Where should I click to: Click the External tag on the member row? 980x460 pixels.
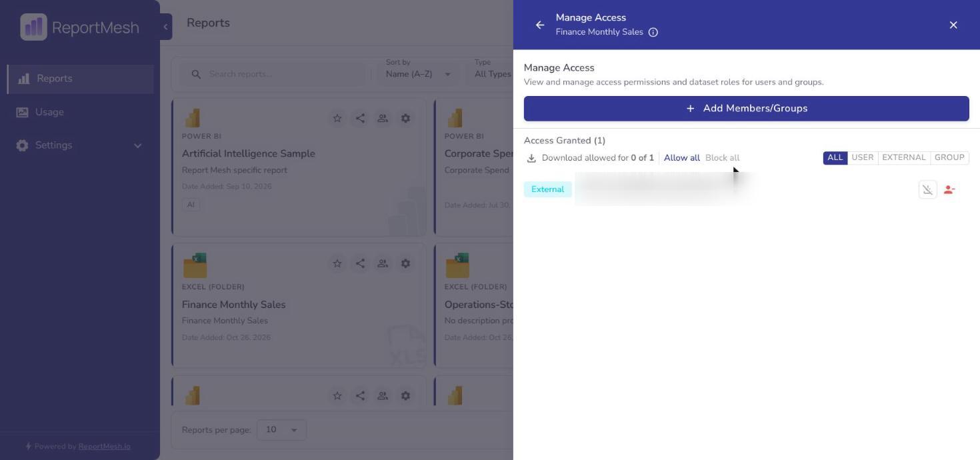pyautogui.click(x=547, y=189)
